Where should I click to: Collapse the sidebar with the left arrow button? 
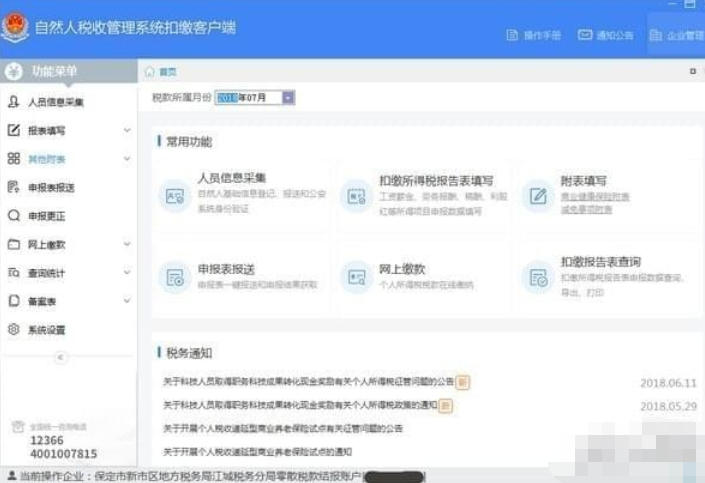(x=61, y=358)
